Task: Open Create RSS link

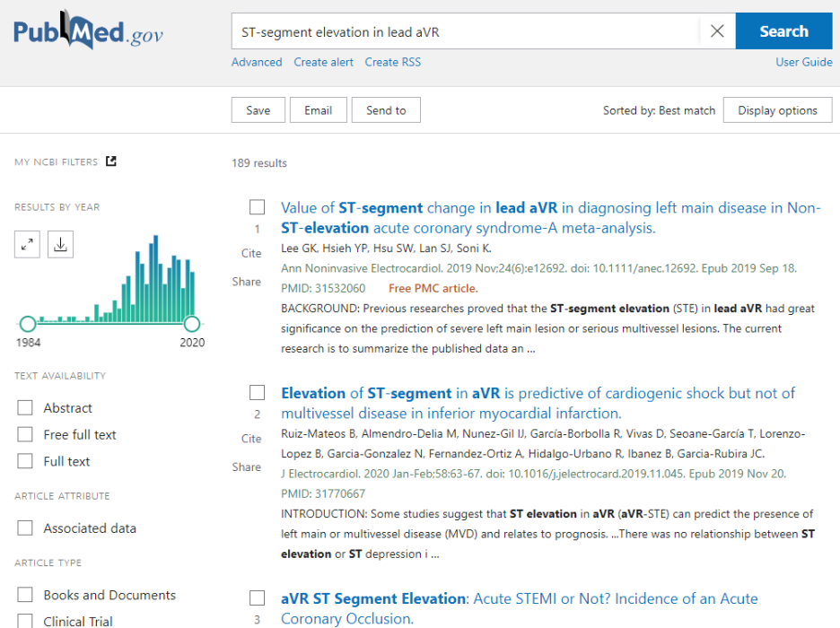Action: (393, 62)
